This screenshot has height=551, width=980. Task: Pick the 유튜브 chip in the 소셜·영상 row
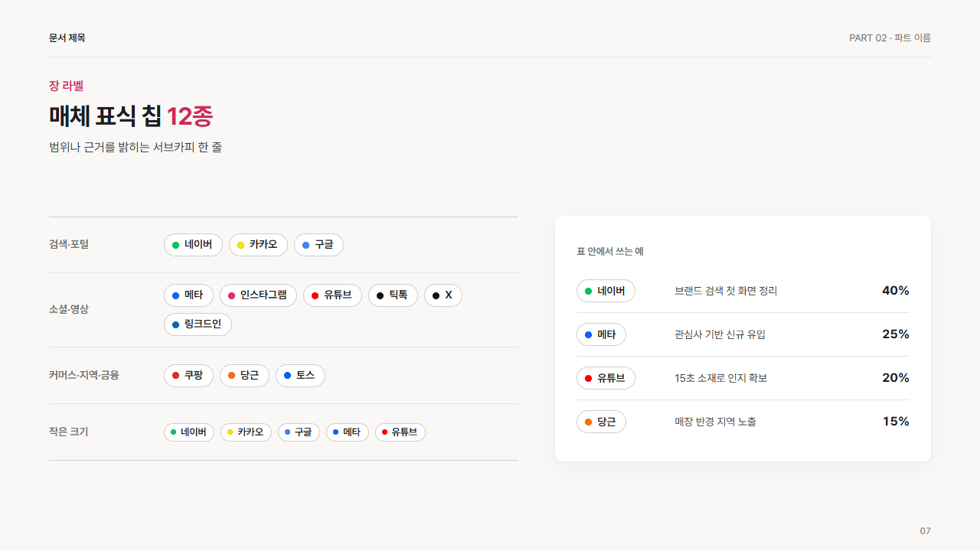332,295
